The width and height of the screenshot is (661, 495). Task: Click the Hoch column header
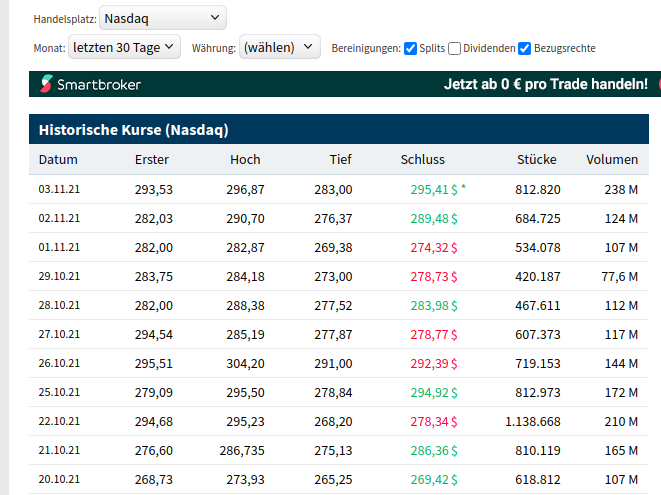point(245,160)
